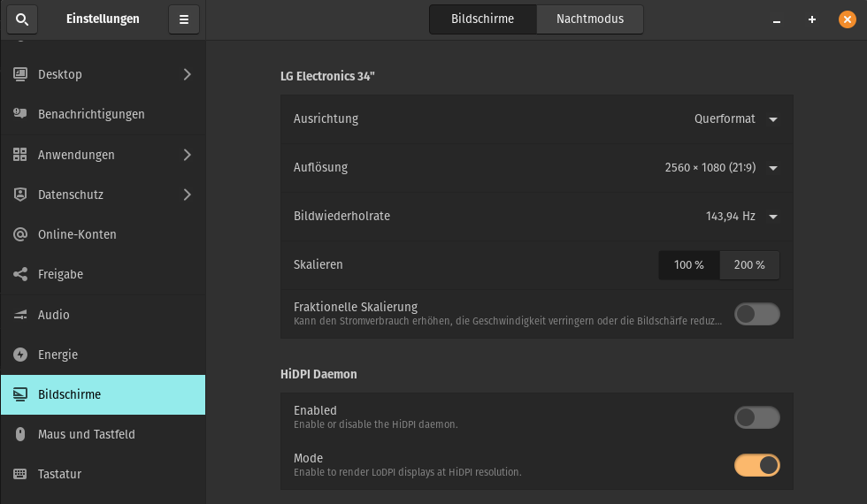Open Benachrichtigungen settings
The width and height of the screenshot is (867, 504).
point(103,114)
